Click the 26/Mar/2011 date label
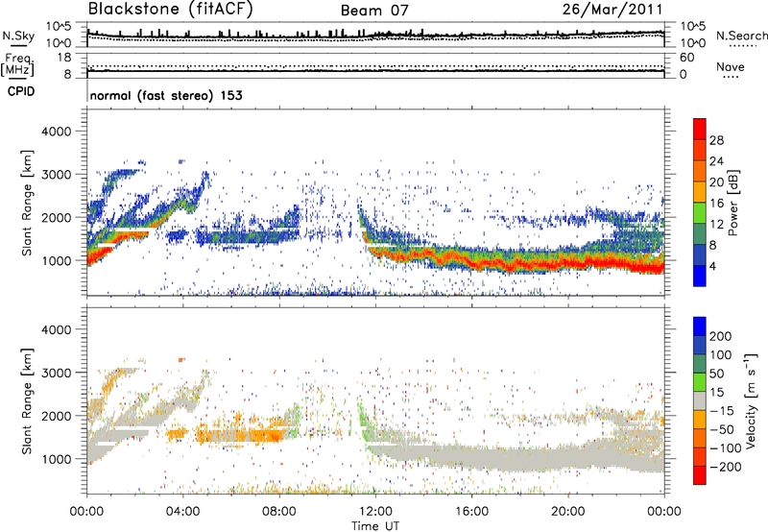Viewport: 768px width, 532px height. 612,10
